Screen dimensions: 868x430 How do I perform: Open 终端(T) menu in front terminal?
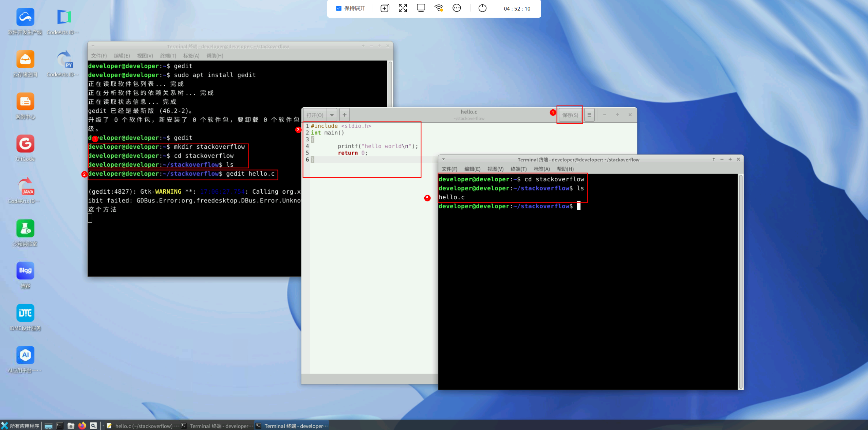(518, 169)
